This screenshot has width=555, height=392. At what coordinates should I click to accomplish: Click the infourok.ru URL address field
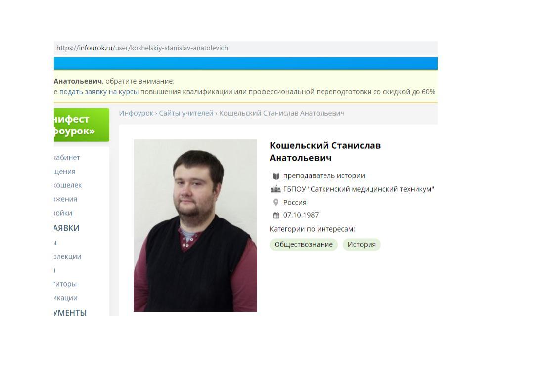[x=246, y=48]
